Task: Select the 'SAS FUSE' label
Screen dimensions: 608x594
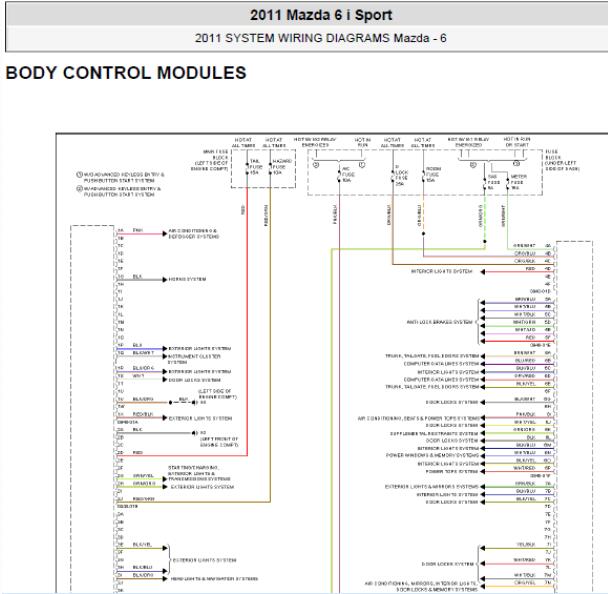Action: [493, 182]
